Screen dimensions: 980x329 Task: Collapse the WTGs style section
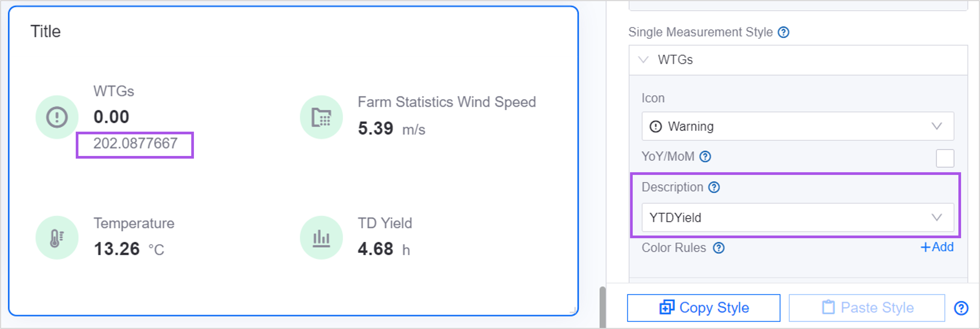click(x=643, y=60)
